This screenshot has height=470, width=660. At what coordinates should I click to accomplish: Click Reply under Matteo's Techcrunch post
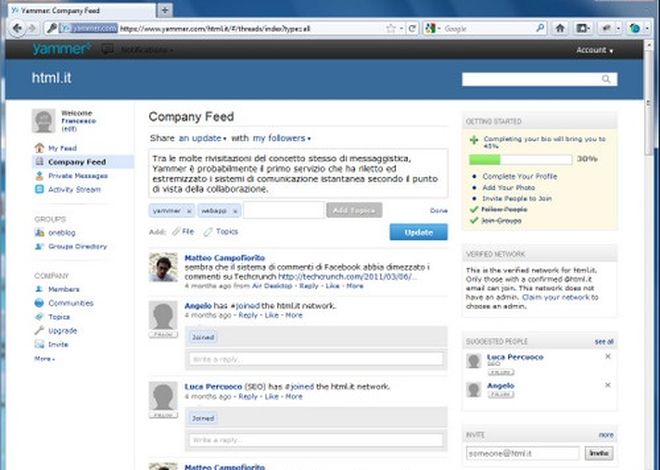(309, 286)
